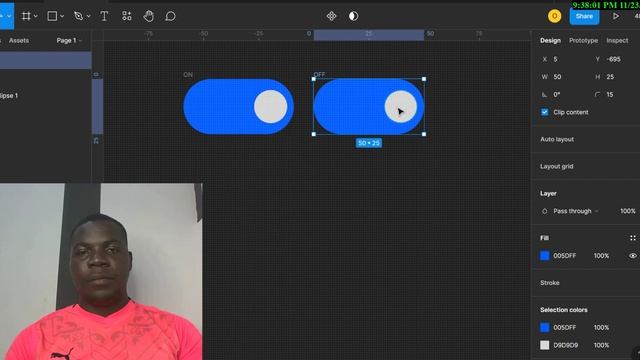The width and height of the screenshot is (640, 360).
Task: Open blue swatch in Selection colors
Action: 544,327
